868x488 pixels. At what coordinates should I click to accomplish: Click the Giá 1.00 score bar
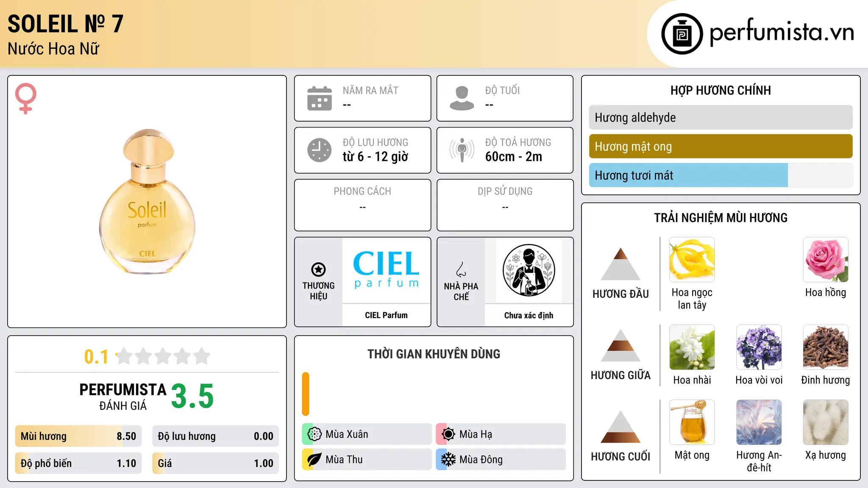[x=215, y=463]
